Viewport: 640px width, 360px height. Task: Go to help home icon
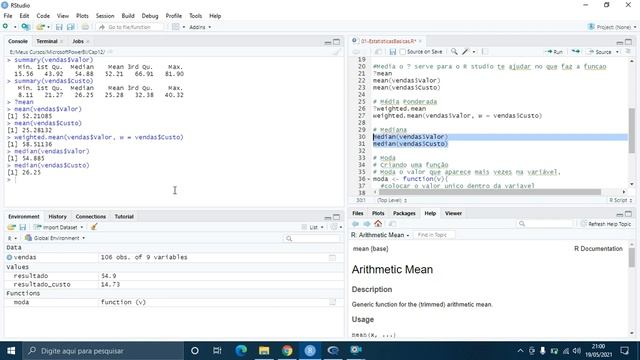tap(378, 224)
